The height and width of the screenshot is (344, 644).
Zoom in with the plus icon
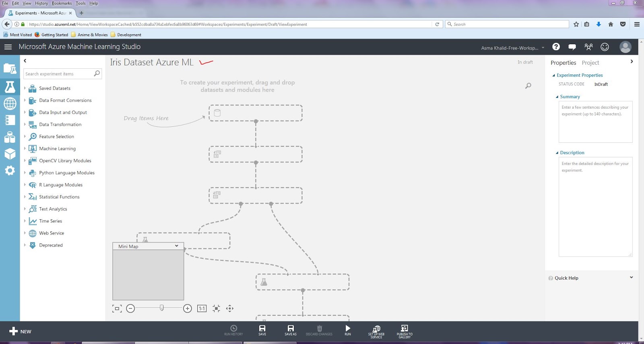187,309
